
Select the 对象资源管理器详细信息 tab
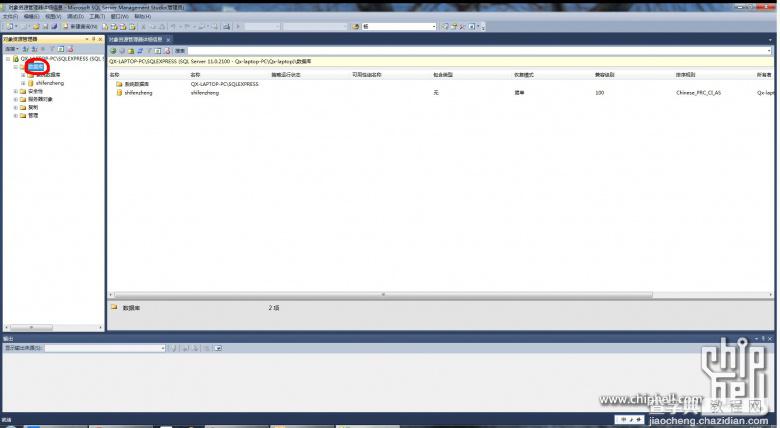pos(136,39)
